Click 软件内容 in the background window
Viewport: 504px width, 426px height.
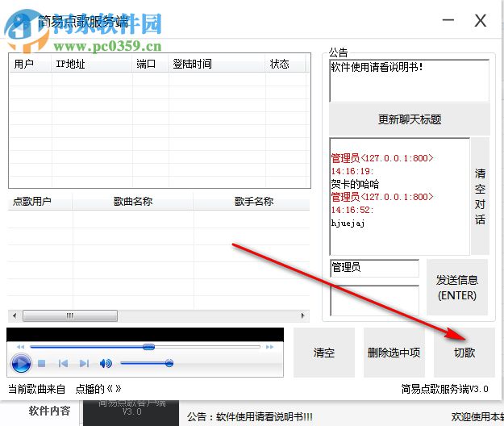coord(49,411)
